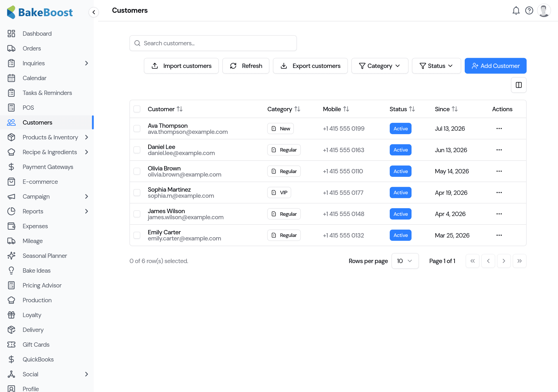This screenshot has width=558, height=392.
Task: Change rows per page dropdown
Action: 405,261
